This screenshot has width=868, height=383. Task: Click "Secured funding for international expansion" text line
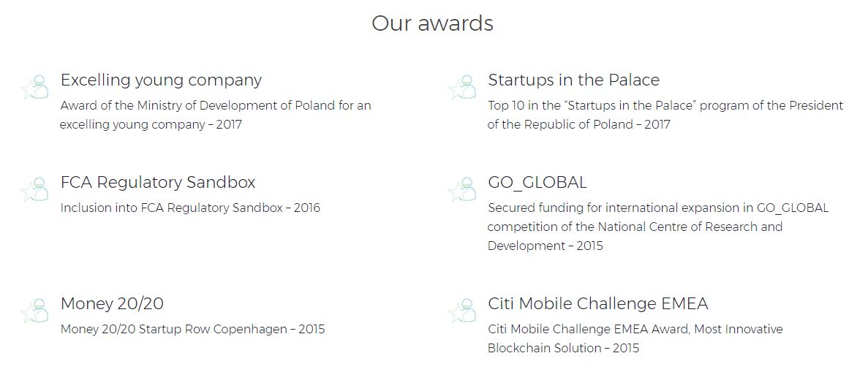(x=657, y=208)
